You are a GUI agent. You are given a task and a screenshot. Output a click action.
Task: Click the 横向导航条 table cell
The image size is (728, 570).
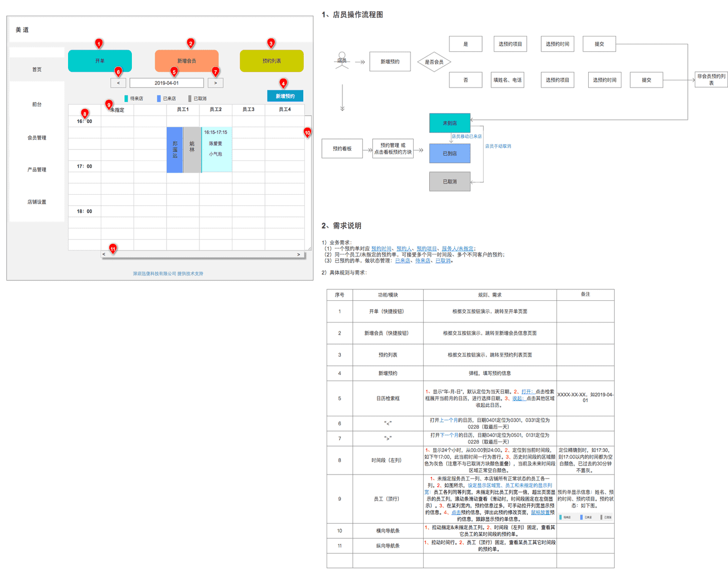[x=388, y=530]
